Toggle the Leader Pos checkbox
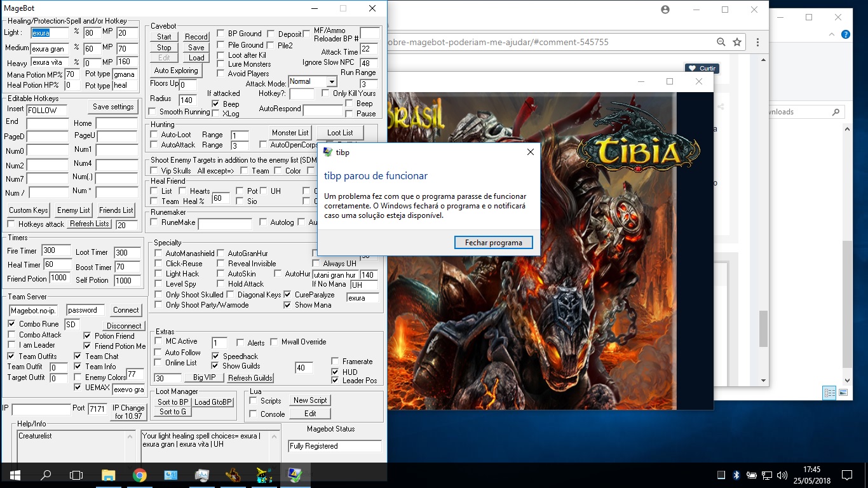 336,381
